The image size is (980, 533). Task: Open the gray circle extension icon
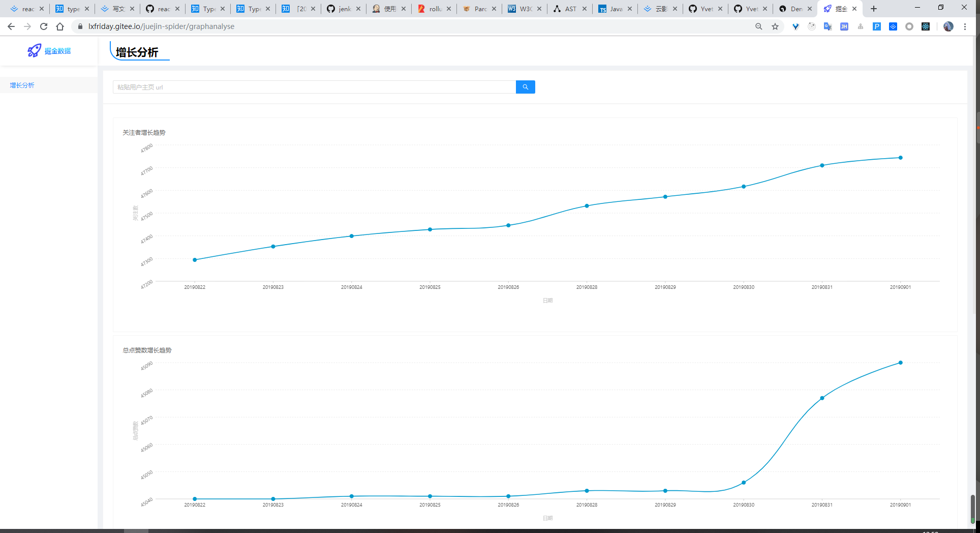(x=909, y=26)
